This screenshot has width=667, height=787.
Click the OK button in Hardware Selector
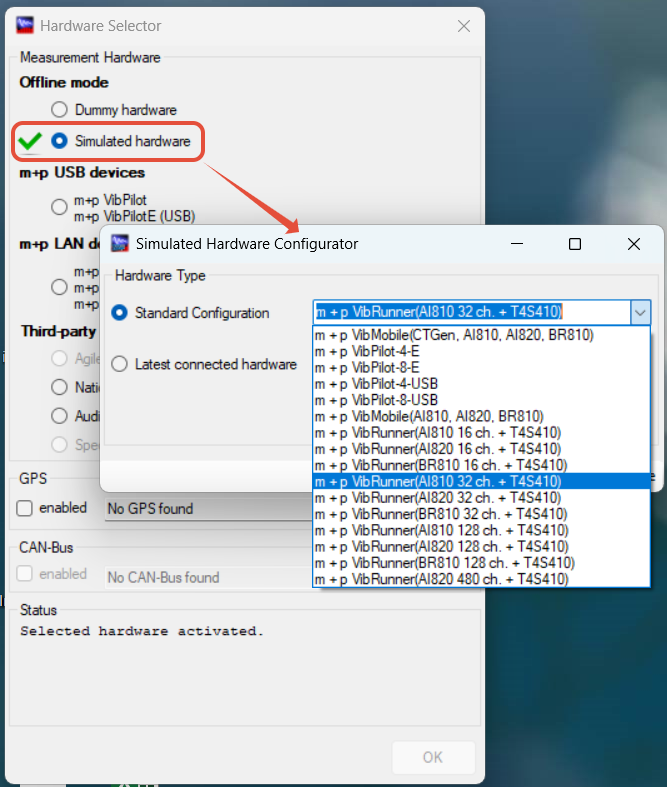(x=433, y=757)
